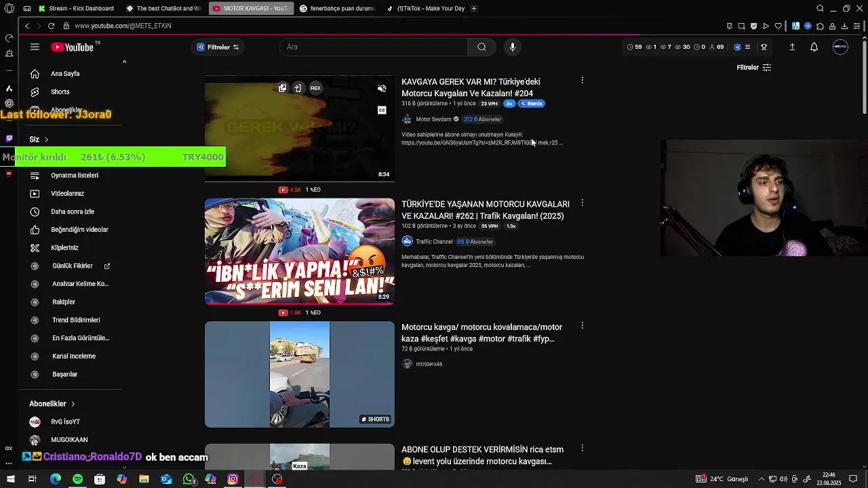
Task: Collapse the sidebar section with up chevron
Action: point(124,62)
